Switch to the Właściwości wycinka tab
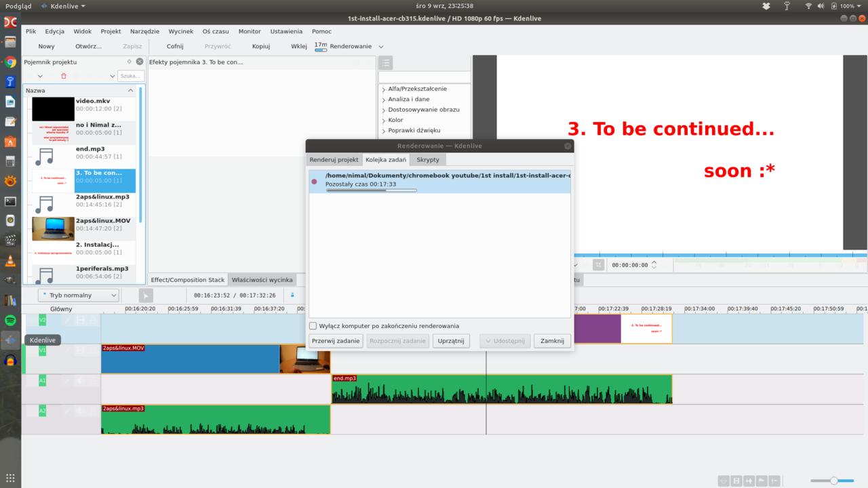The width and height of the screenshot is (868, 488). pyautogui.click(x=262, y=280)
